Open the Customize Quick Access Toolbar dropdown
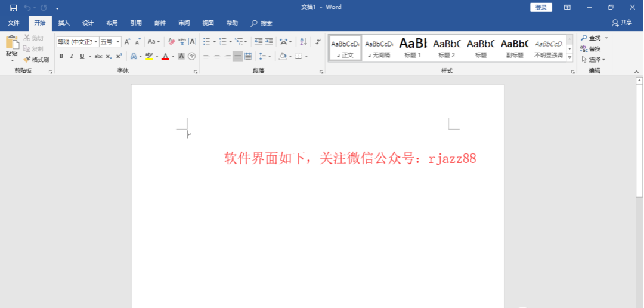The width and height of the screenshot is (644, 308). 57,8
